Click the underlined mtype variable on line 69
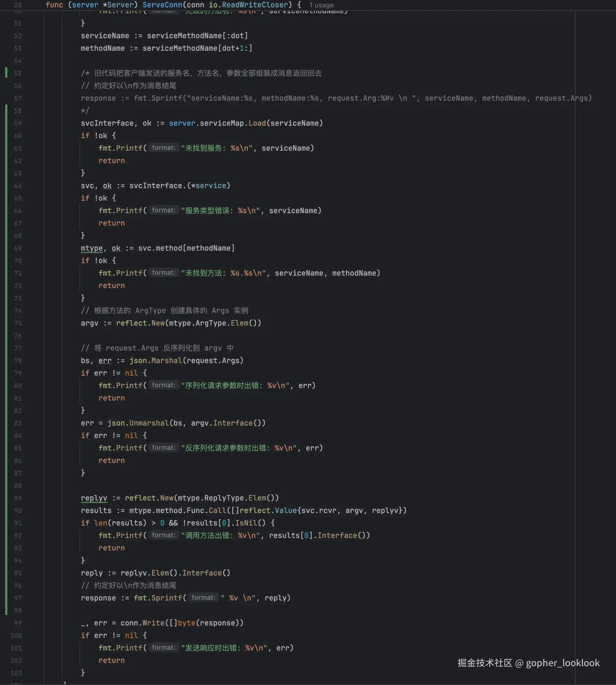 coord(92,248)
